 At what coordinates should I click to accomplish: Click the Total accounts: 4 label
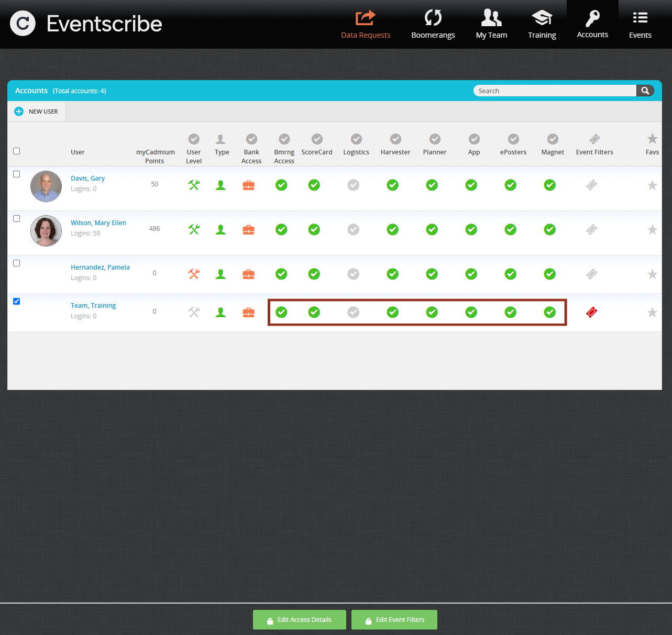[79, 91]
